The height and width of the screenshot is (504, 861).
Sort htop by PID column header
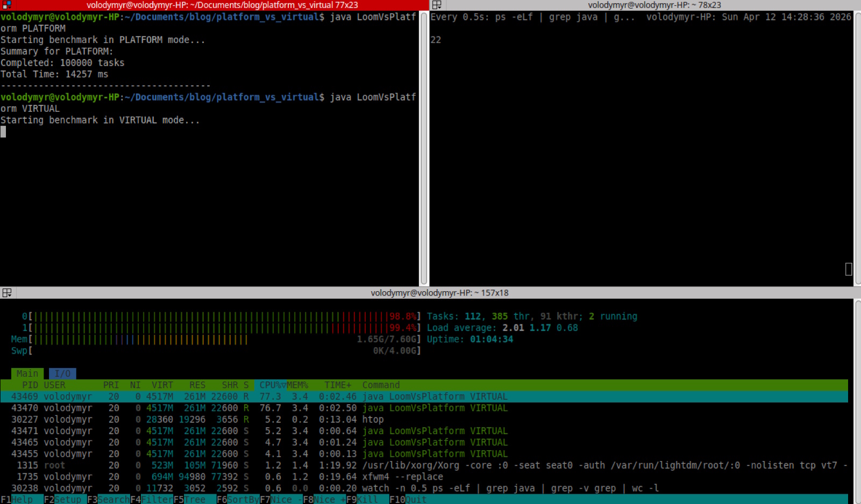(30, 385)
